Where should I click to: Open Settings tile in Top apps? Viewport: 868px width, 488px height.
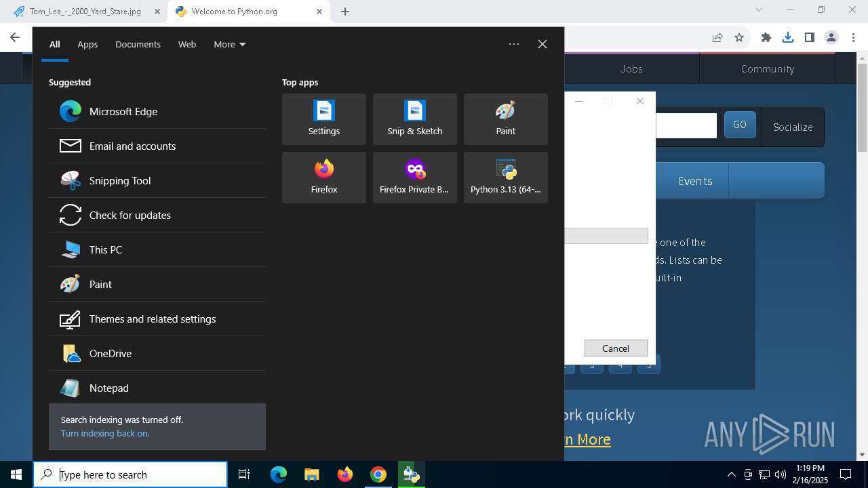[x=324, y=119]
